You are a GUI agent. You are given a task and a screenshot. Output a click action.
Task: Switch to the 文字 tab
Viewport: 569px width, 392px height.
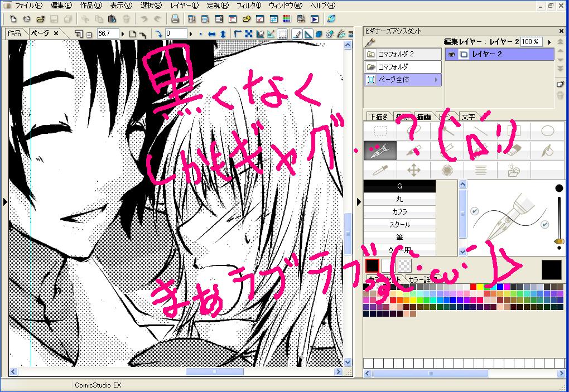(x=468, y=117)
